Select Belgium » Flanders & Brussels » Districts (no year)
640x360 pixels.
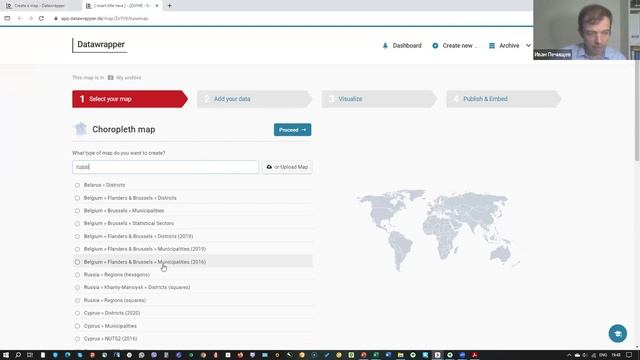click(77, 198)
